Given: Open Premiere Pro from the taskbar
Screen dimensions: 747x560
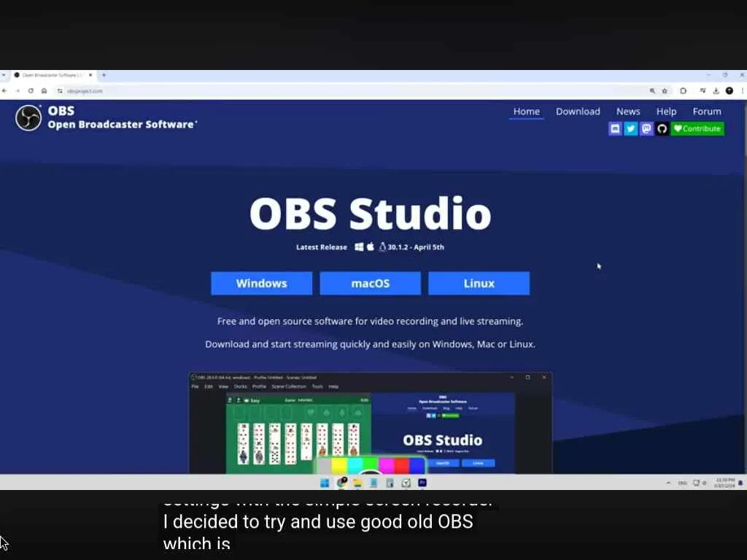Looking at the screenshot, I should point(422,483).
